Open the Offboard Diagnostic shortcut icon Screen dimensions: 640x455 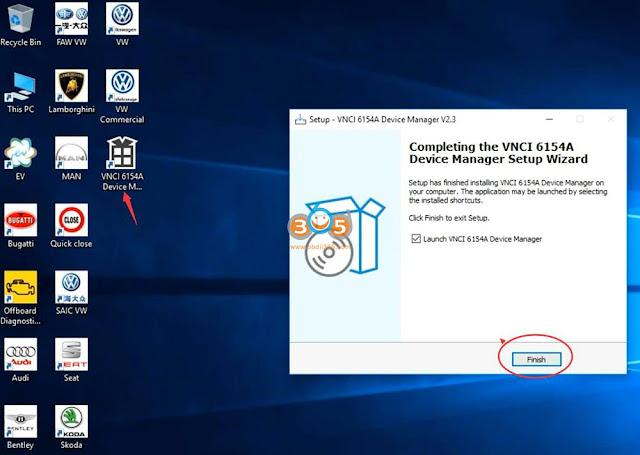[20, 298]
